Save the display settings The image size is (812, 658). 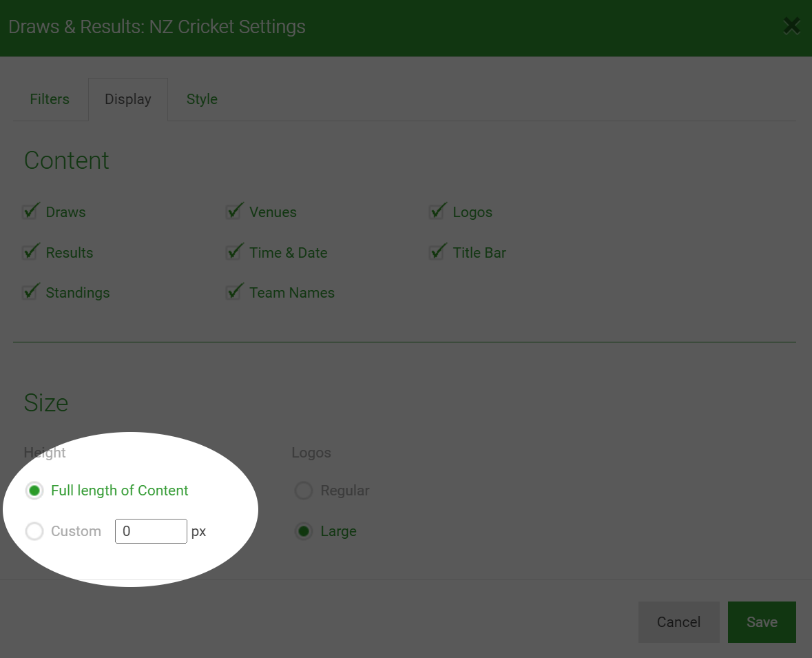tap(762, 621)
